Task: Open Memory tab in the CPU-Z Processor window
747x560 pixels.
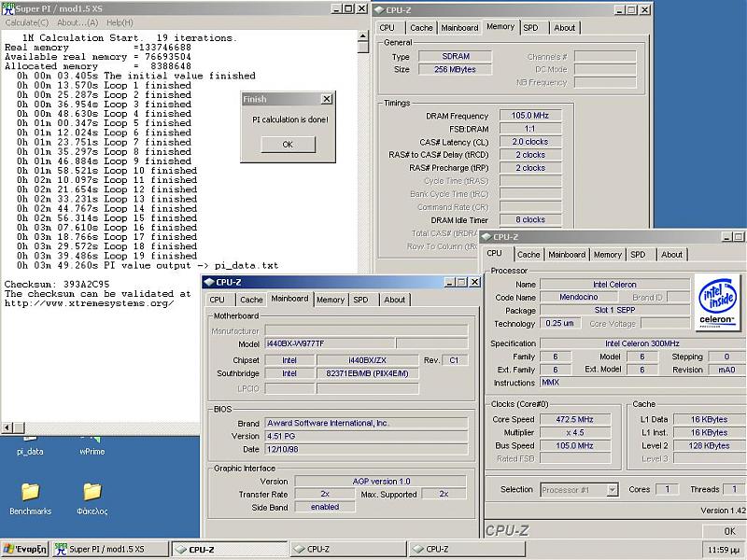Action: [608, 255]
